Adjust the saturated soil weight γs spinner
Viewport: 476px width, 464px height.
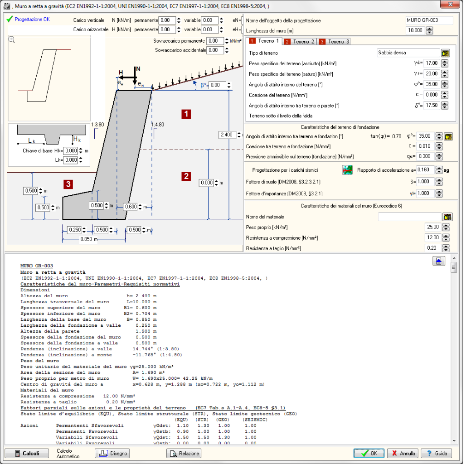point(445,74)
